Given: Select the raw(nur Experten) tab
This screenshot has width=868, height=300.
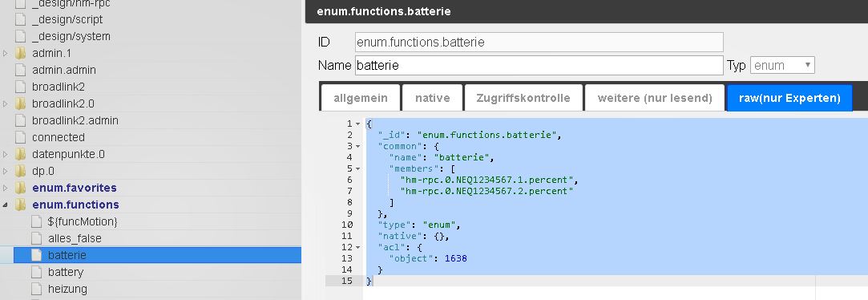Looking at the screenshot, I should pyautogui.click(x=789, y=98).
